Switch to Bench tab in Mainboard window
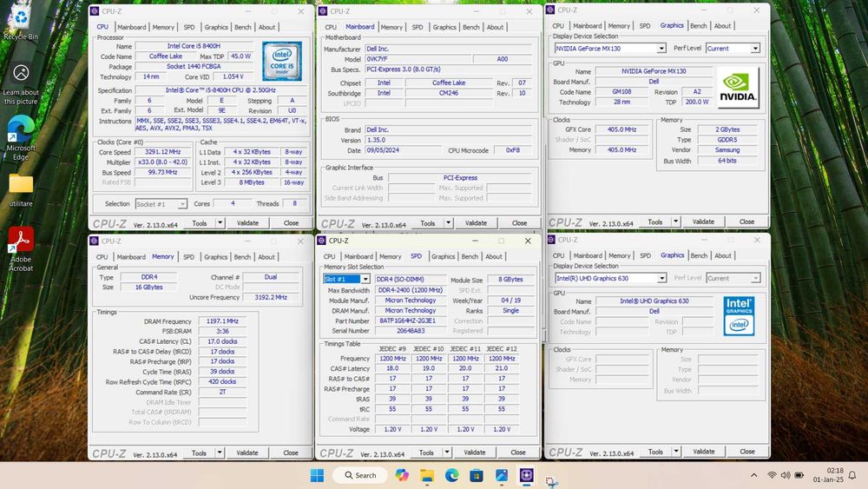Image resolution: width=868 pixels, height=489 pixels. click(470, 27)
